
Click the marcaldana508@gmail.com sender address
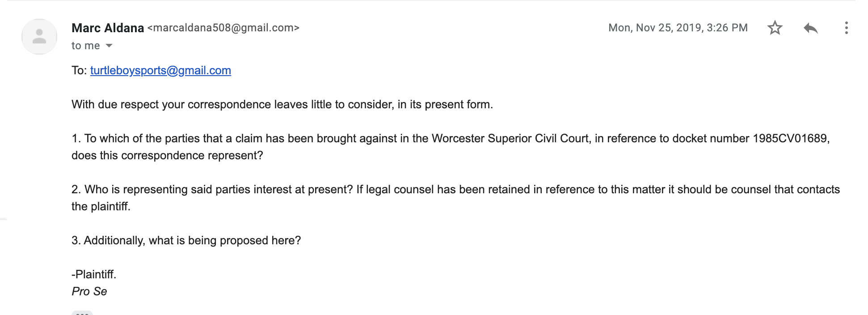(223, 28)
